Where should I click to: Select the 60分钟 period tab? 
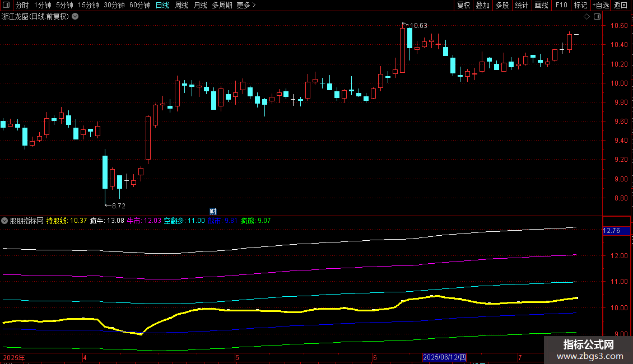coord(140,5)
